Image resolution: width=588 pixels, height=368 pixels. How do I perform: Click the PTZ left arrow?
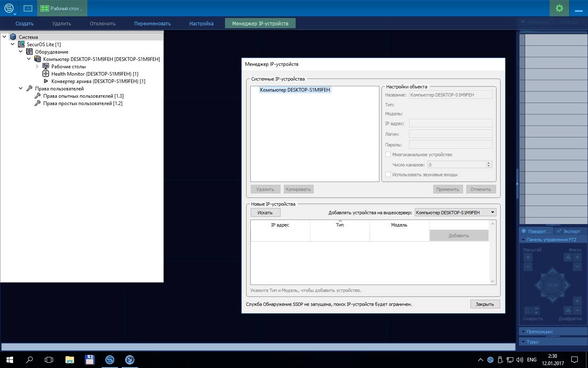click(539, 285)
